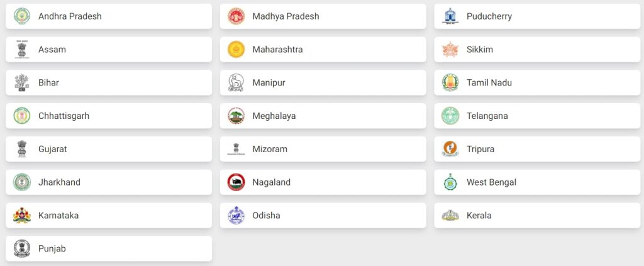Open the Punjab card
The width and height of the screenshot is (644, 266).
(109, 248)
